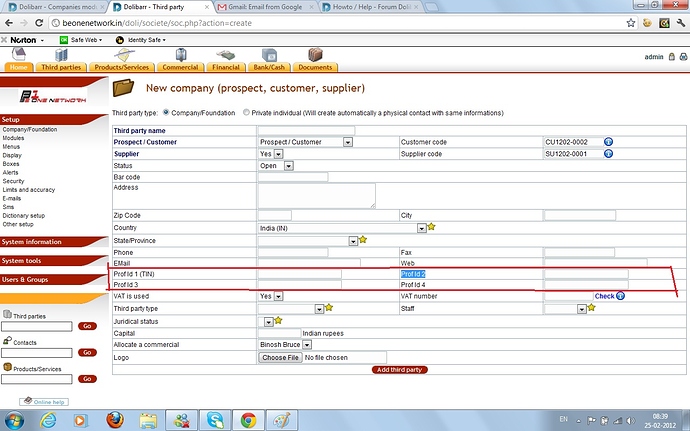Viewport: 690px width, 431px height.
Task: Click the logout icon next to admin
Action: click(x=671, y=57)
